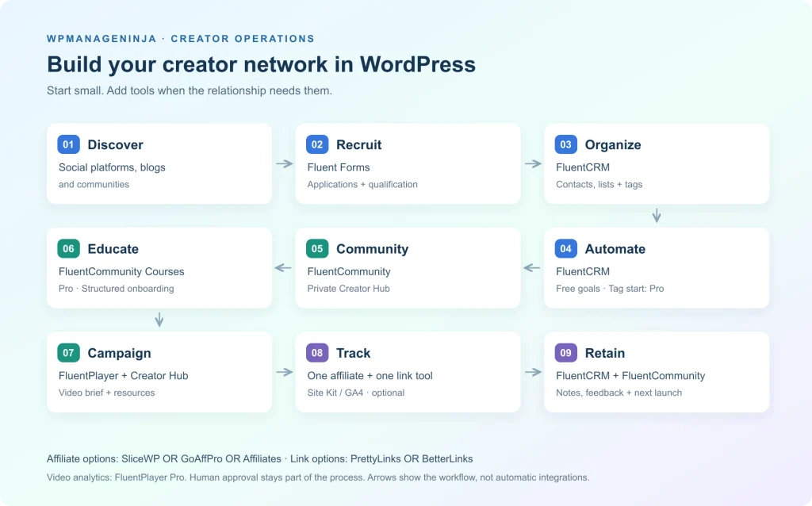Select the 'Recruit' card title
Screen dimensions: 812x506
[x=359, y=144]
